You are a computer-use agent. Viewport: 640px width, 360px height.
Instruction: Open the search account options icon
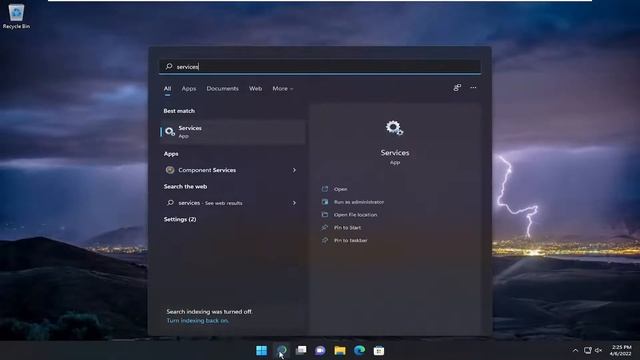[x=457, y=88]
